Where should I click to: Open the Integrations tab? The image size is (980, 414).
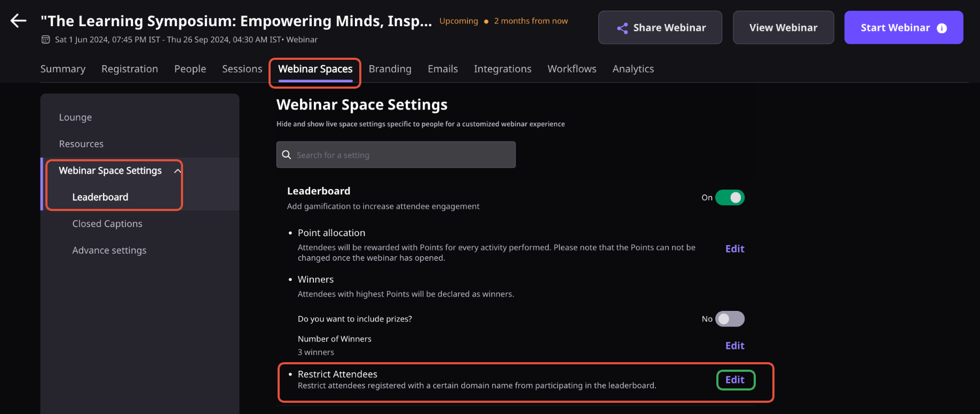[x=503, y=69]
